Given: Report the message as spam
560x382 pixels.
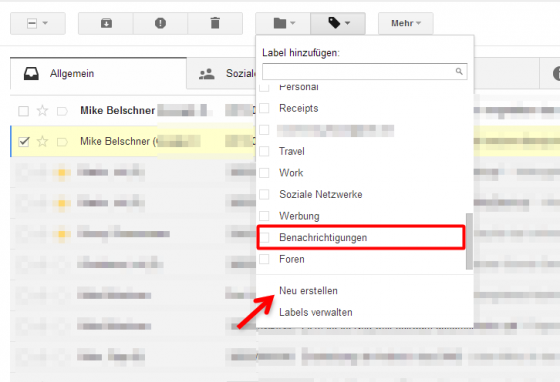Looking at the screenshot, I should pos(160,24).
